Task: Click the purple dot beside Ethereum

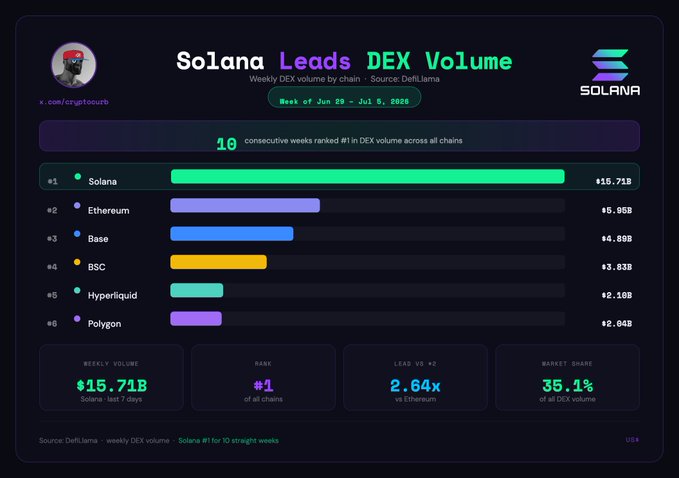Action: click(77, 205)
